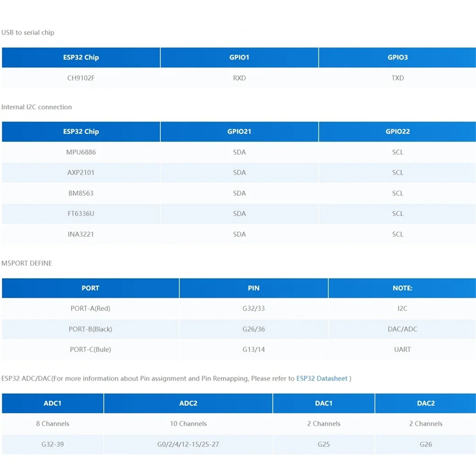
Task: Click SDA in the INA3221 row
Action: coord(239,234)
